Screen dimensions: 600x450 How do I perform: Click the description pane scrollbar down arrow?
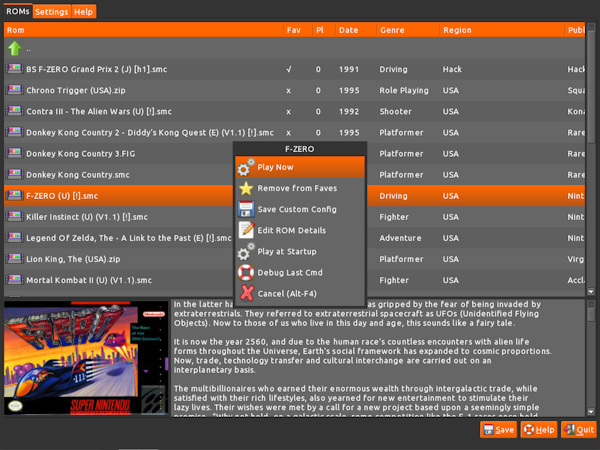click(x=591, y=412)
